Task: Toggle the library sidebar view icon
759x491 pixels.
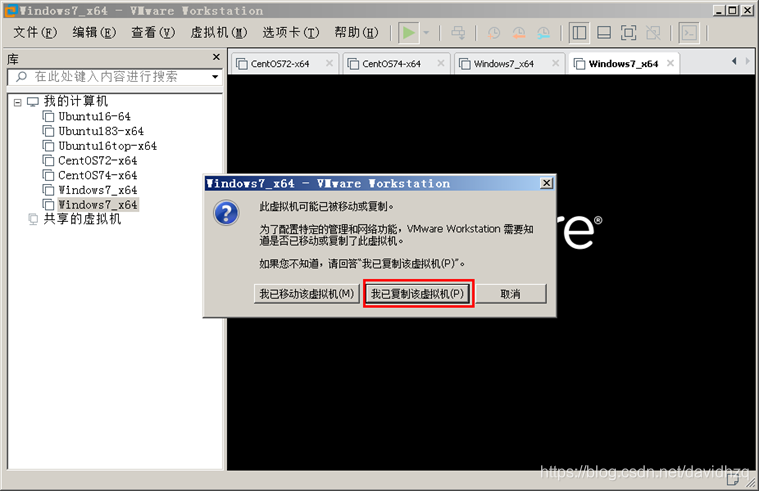Action: [580, 32]
